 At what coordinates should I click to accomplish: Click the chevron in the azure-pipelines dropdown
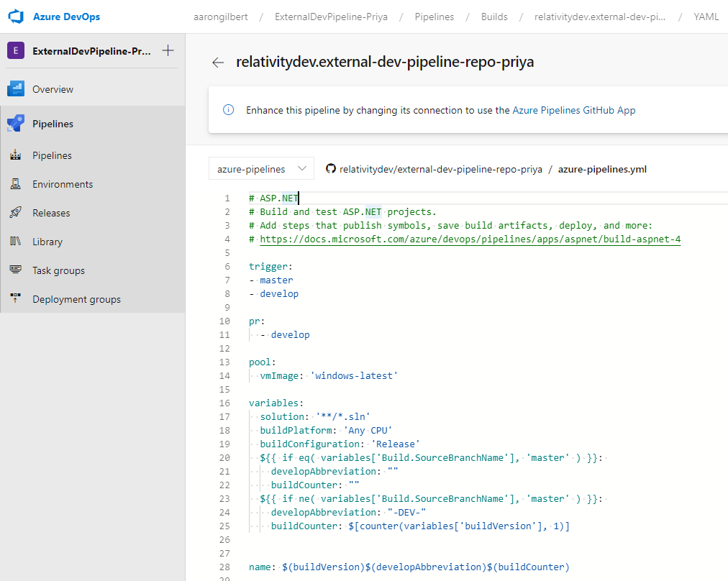click(x=302, y=168)
